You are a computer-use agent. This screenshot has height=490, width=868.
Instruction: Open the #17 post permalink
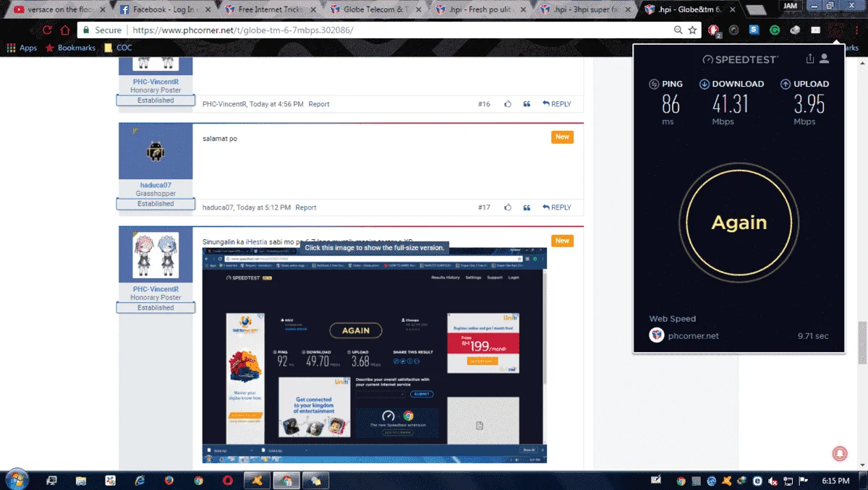pos(484,207)
